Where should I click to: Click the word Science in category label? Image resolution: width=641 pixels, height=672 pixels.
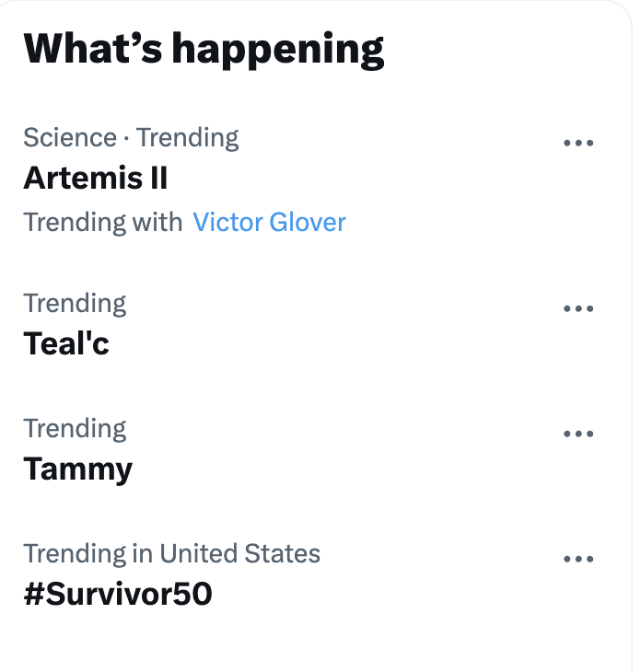tap(70, 138)
